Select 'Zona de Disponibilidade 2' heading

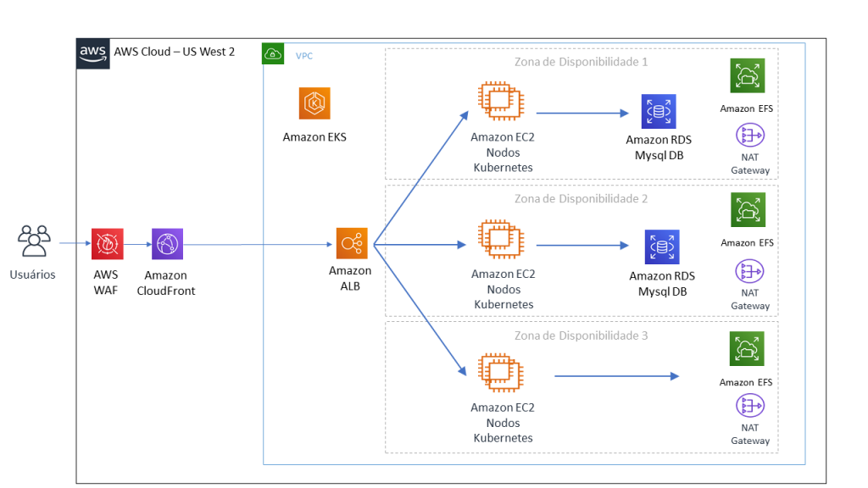pos(581,198)
